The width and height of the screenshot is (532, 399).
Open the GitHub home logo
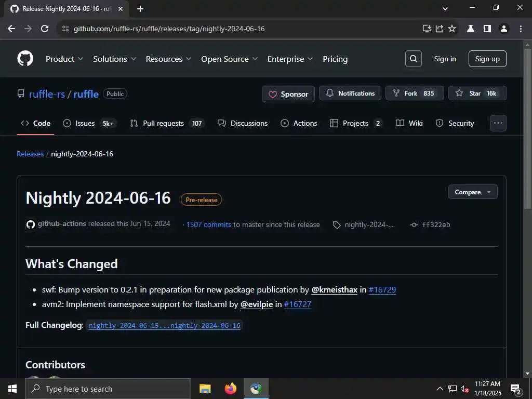coord(25,58)
